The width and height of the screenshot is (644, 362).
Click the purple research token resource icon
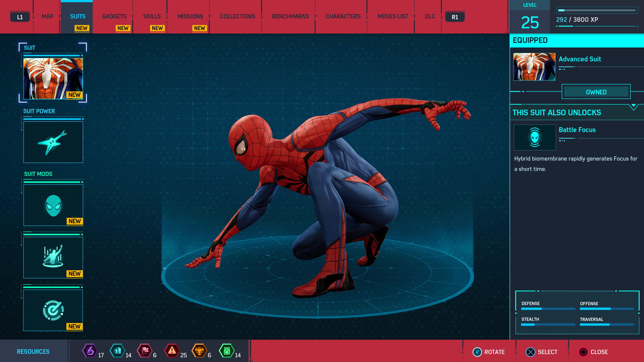90,351
